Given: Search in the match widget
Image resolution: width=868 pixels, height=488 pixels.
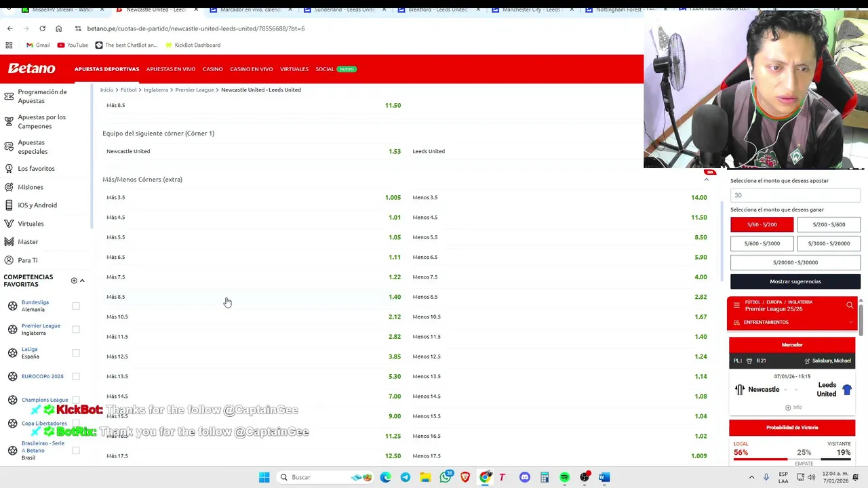Looking at the screenshot, I should point(850,306).
